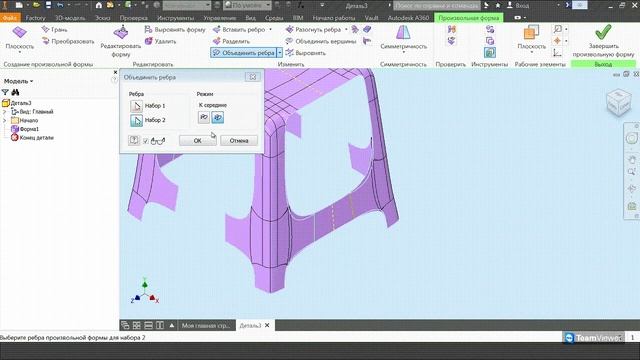
Task: Select Вставить ребро insert edge tool
Action: (239, 29)
